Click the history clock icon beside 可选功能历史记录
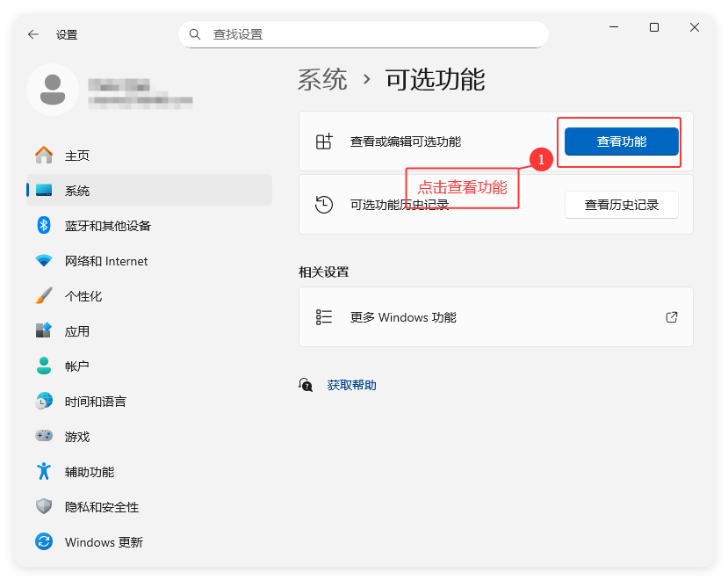The image size is (728, 580). point(325,204)
